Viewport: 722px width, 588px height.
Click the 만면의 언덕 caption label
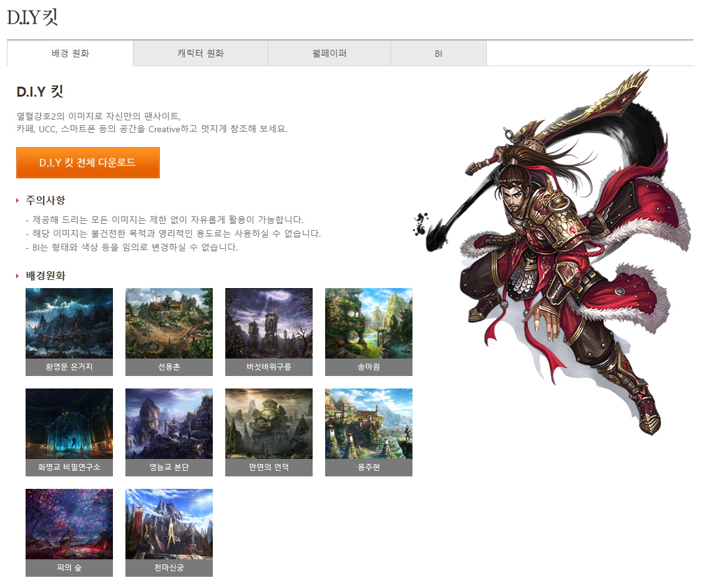click(x=269, y=468)
